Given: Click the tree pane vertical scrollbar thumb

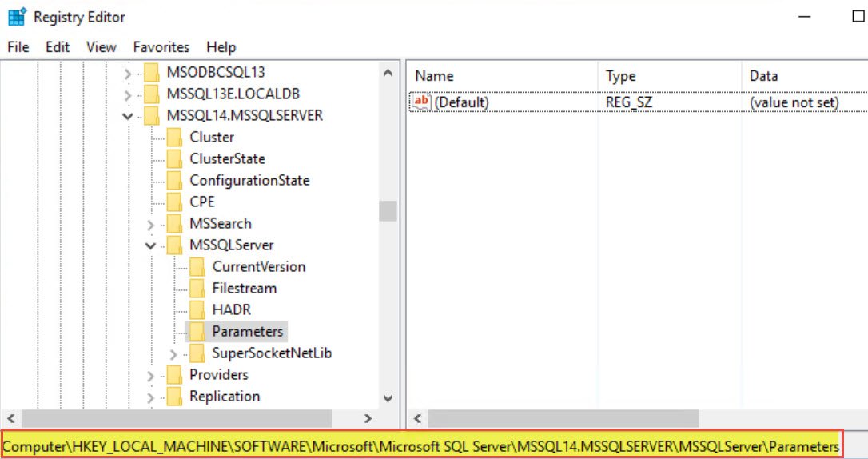Looking at the screenshot, I should [x=388, y=211].
